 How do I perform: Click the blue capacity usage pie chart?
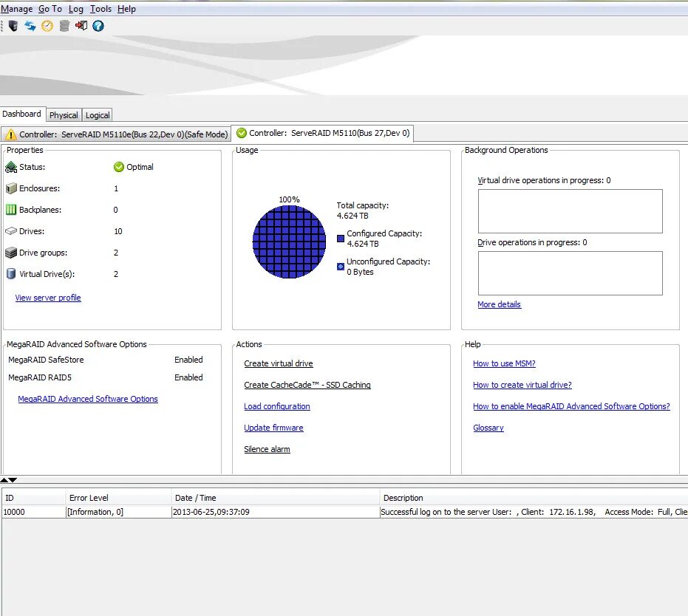[289, 242]
